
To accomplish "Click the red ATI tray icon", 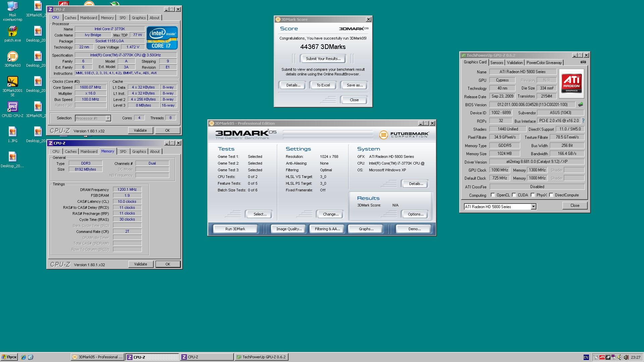I will (x=602, y=357).
